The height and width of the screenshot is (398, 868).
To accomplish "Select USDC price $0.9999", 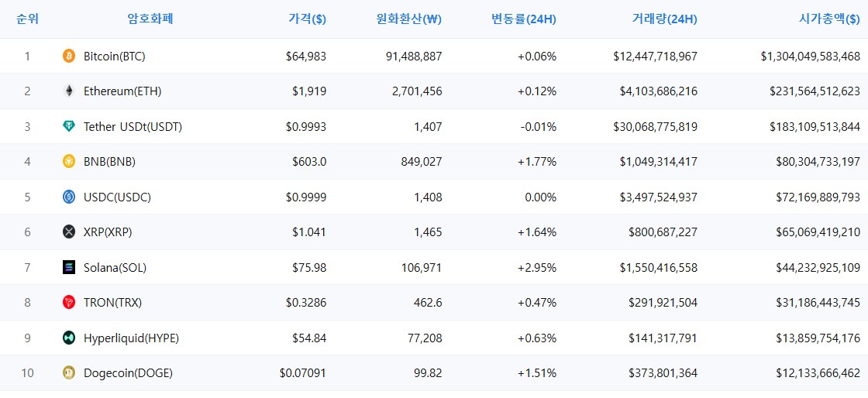I will click(x=306, y=197).
